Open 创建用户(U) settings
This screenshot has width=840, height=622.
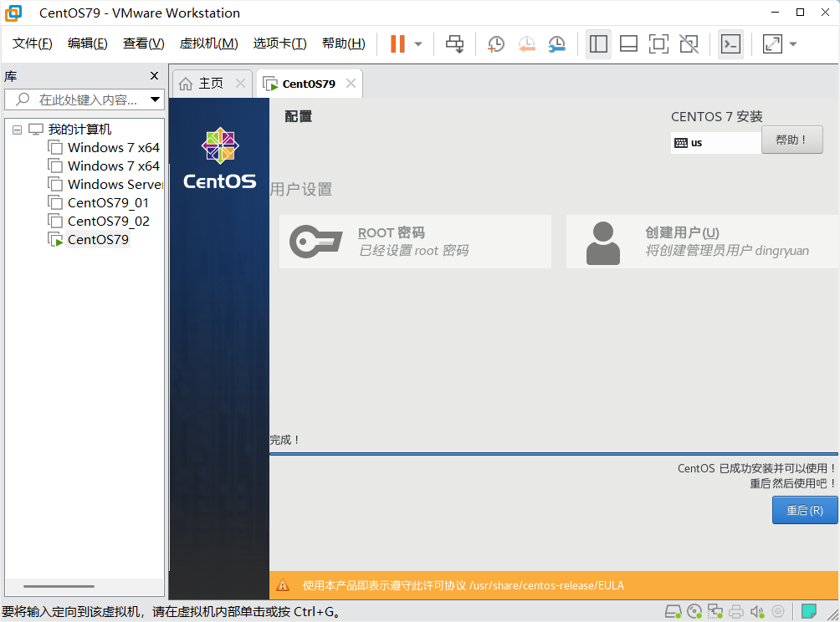[702, 242]
